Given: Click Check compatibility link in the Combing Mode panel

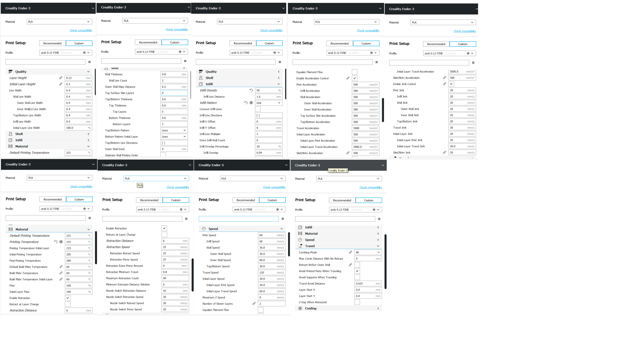Looking at the screenshot, I should pos(371,187).
